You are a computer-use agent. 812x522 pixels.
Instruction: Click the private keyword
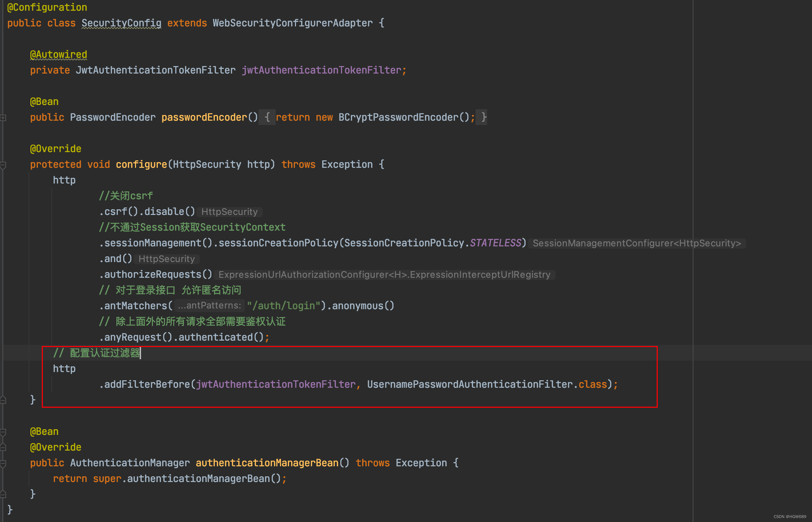(x=50, y=70)
